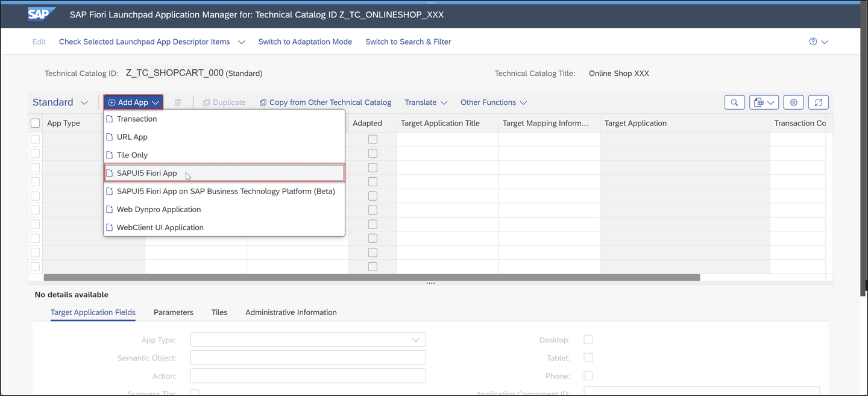Click the export spreadsheet icon
This screenshot has height=396, width=868.
pyautogui.click(x=759, y=102)
